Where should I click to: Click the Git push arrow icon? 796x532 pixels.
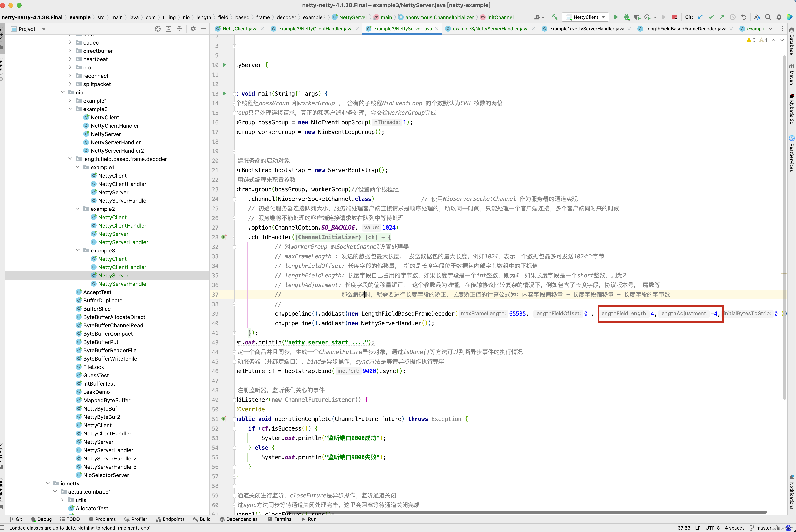tap(722, 17)
